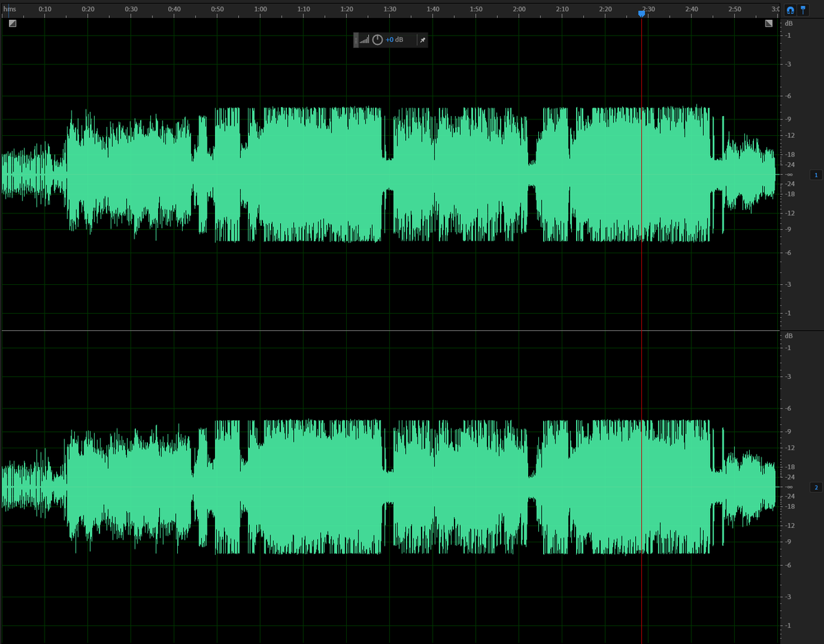Jump to 0:10 on the timeline ruler
The width and height of the screenshot is (824, 644).
(x=45, y=9)
